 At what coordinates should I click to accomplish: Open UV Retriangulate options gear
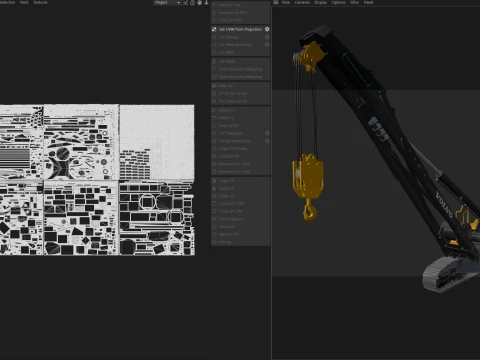tap(267, 141)
